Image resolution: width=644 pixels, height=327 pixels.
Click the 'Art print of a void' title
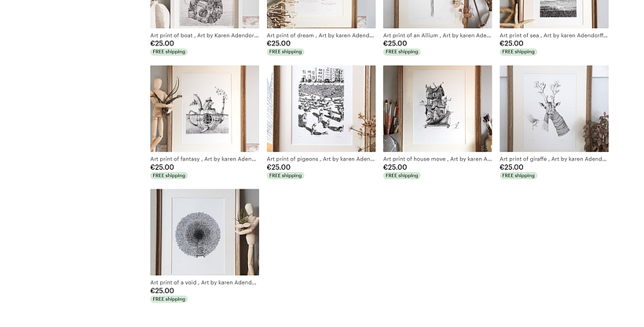click(203, 282)
